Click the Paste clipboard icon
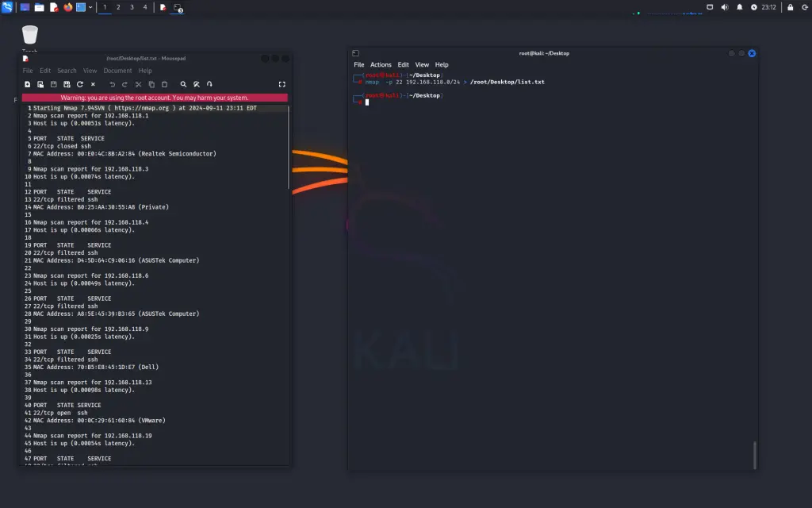Viewport: 812px width, 508px height. pos(164,84)
